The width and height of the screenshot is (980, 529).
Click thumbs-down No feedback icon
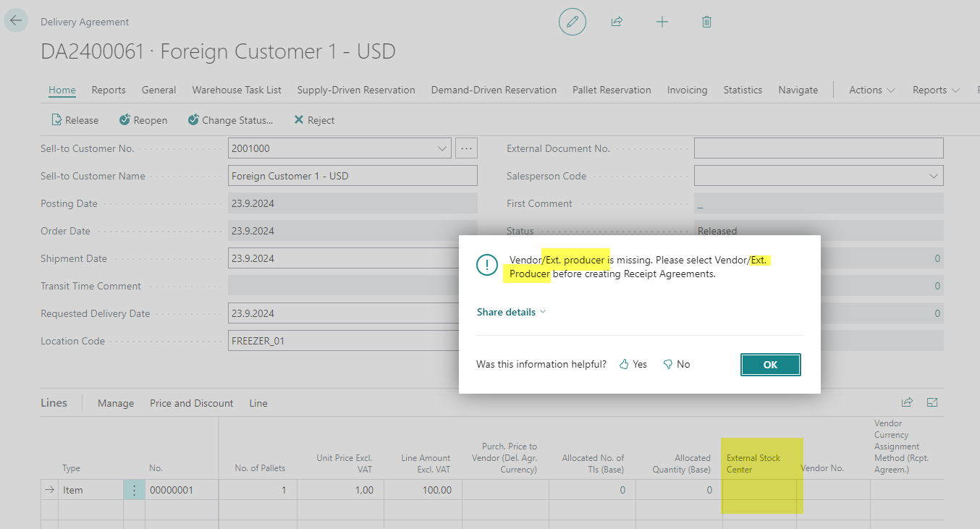pyautogui.click(x=668, y=365)
